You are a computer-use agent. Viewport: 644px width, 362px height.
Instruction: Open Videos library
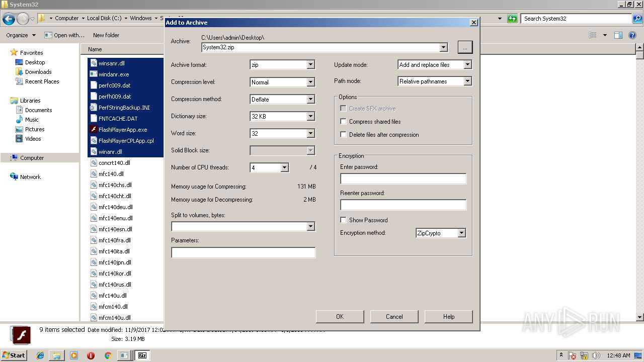(33, 139)
